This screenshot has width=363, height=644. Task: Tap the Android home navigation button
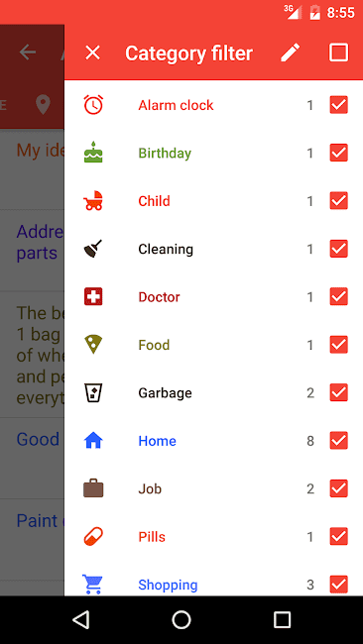[x=181, y=619]
